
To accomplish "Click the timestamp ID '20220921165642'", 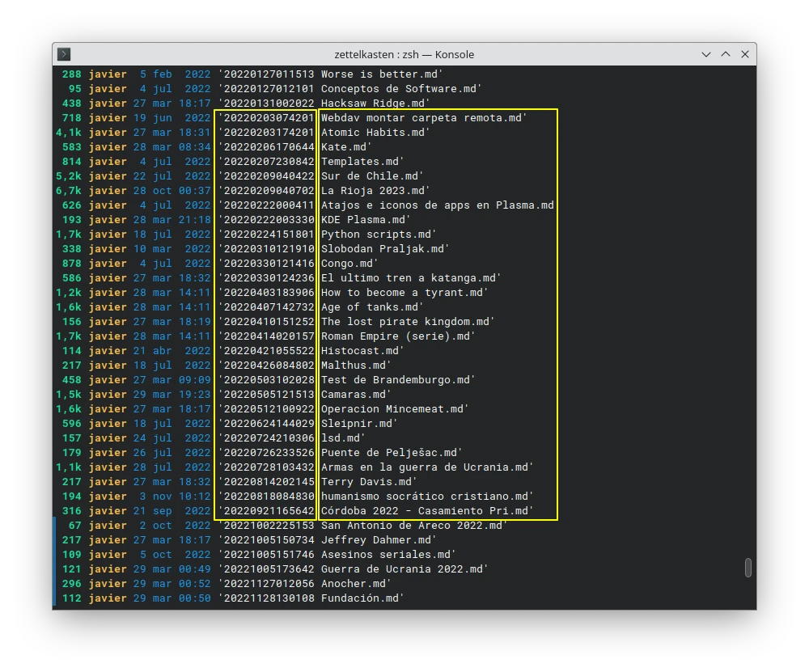I will 265,511.
